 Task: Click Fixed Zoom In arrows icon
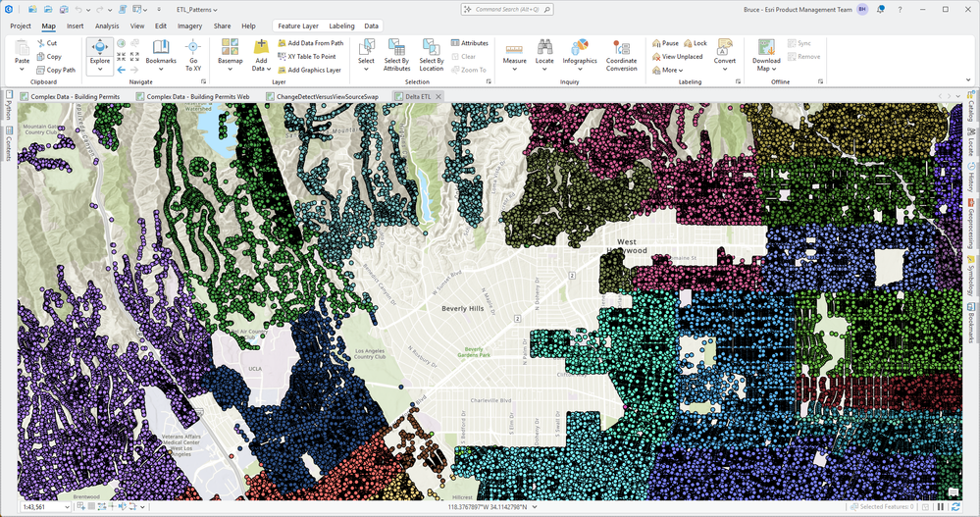(x=122, y=56)
